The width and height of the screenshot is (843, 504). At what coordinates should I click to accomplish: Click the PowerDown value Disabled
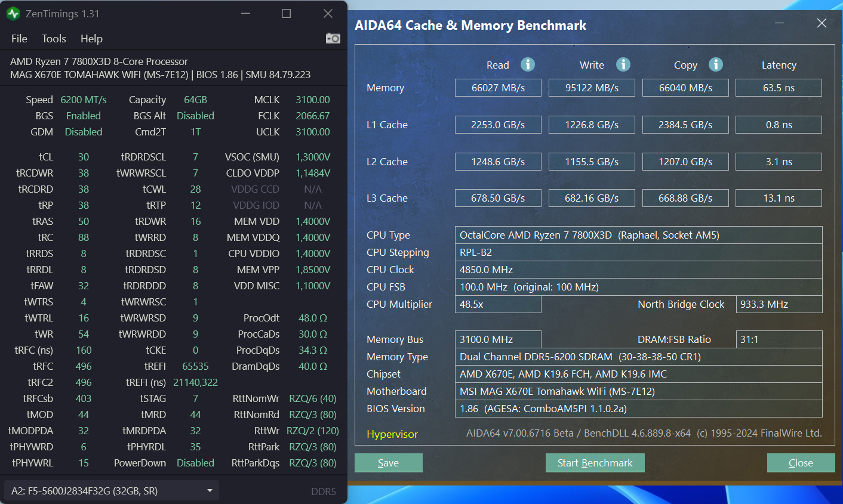tap(195, 463)
